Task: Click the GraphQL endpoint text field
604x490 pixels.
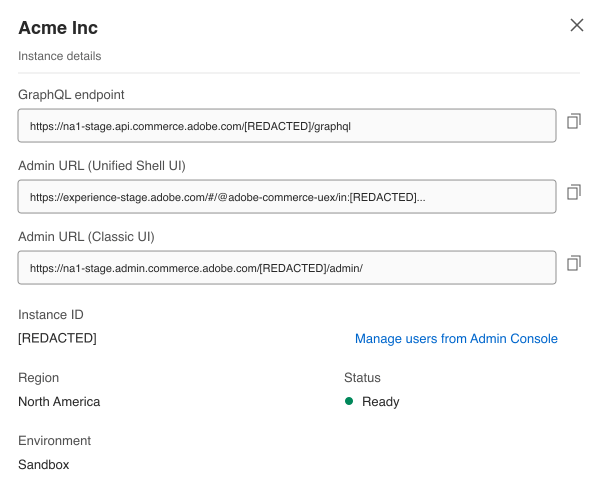Action: click(x=287, y=126)
